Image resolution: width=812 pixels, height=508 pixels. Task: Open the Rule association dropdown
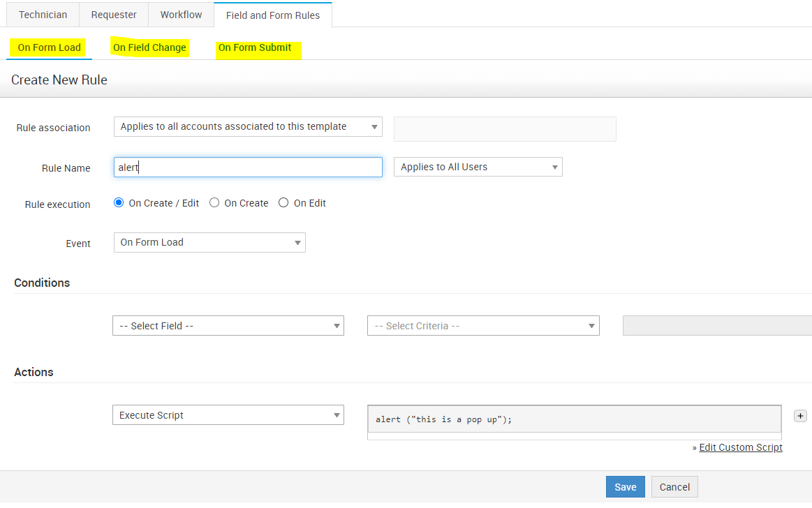tap(248, 126)
